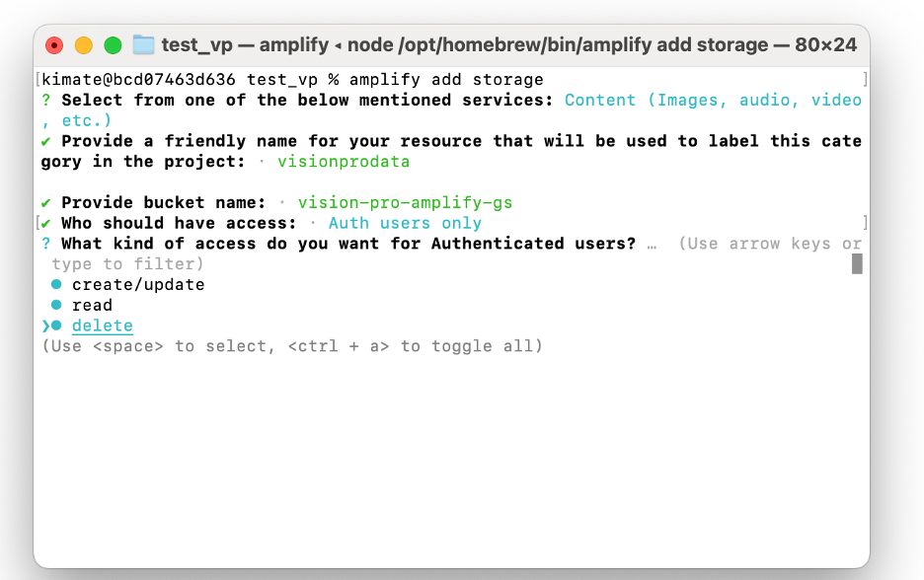Click the cursor arrow beside delete

click(x=45, y=326)
